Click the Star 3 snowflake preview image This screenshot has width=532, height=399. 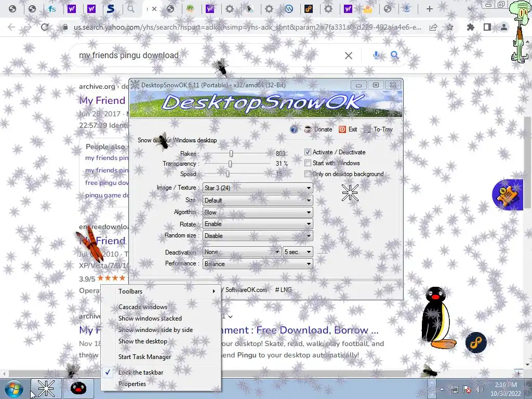350,193
